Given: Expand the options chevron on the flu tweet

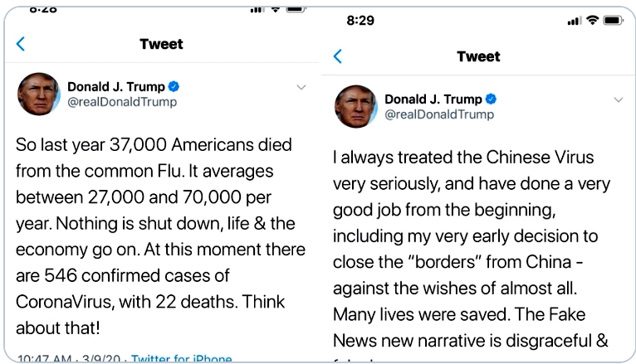Looking at the screenshot, I should click(x=301, y=86).
